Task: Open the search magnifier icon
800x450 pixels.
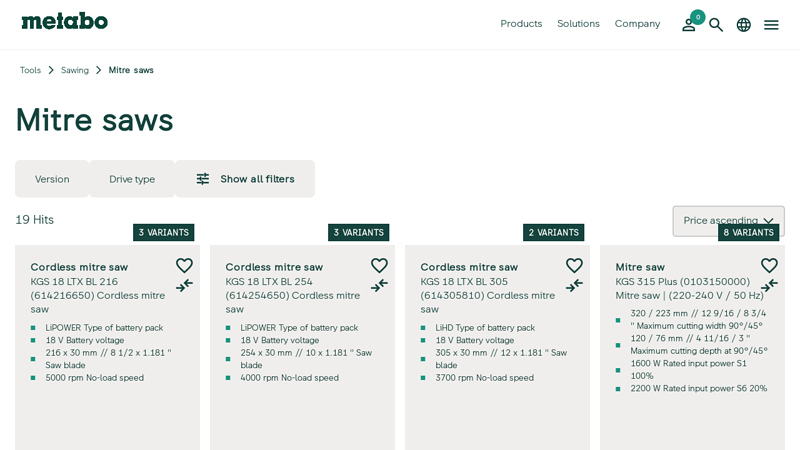Action: tap(716, 24)
